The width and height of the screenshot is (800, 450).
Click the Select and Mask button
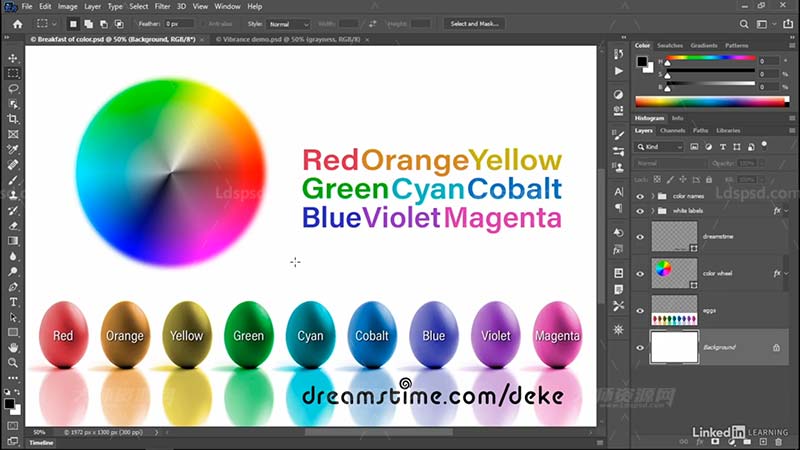(x=474, y=24)
